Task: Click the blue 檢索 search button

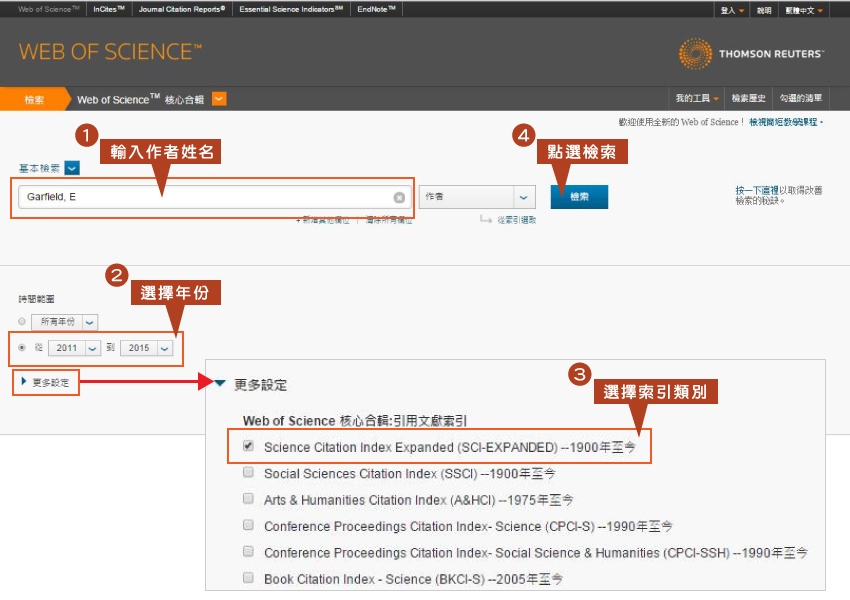Action: coord(579,197)
